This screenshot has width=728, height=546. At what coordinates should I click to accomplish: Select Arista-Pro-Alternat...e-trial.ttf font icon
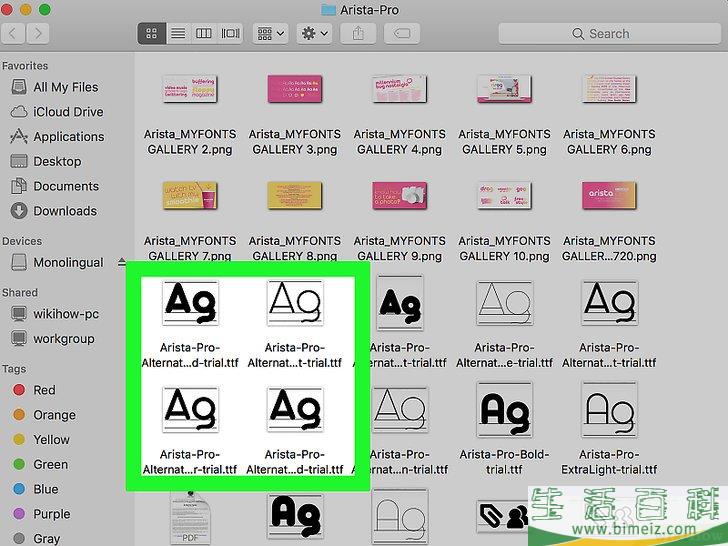click(504, 303)
